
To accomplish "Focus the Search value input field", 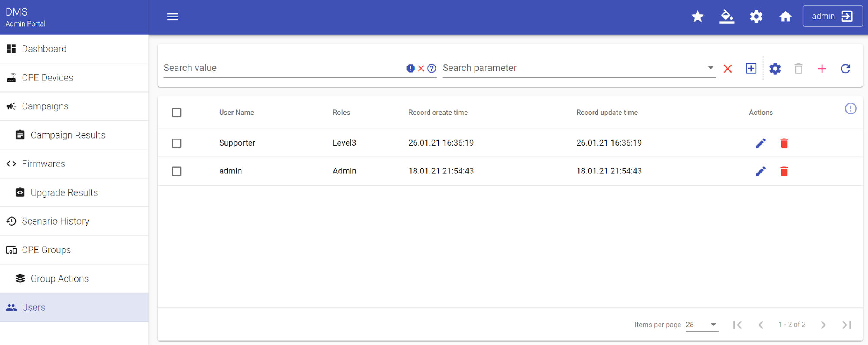I will point(282,68).
